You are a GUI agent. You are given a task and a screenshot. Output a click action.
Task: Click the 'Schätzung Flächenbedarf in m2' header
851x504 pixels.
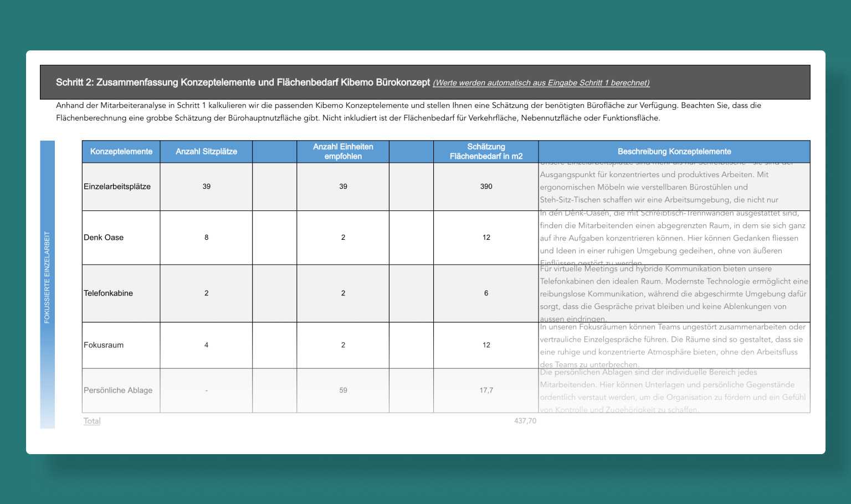(486, 152)
